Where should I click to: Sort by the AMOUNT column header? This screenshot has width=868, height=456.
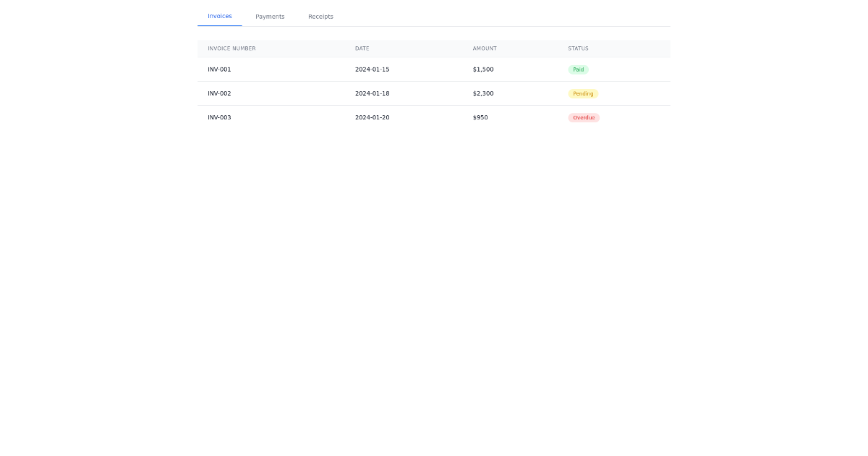coord(485,48)
